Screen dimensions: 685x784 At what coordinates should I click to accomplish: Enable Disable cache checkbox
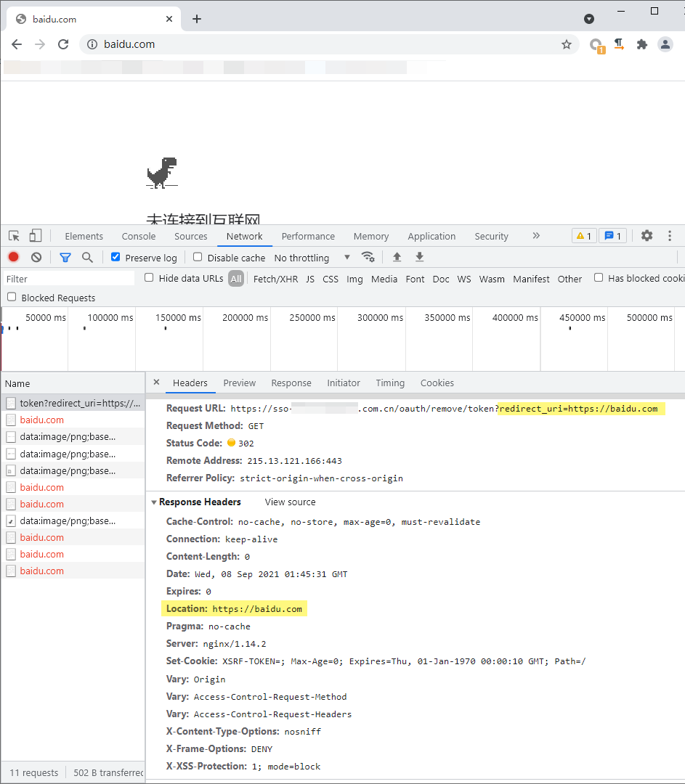198,257
